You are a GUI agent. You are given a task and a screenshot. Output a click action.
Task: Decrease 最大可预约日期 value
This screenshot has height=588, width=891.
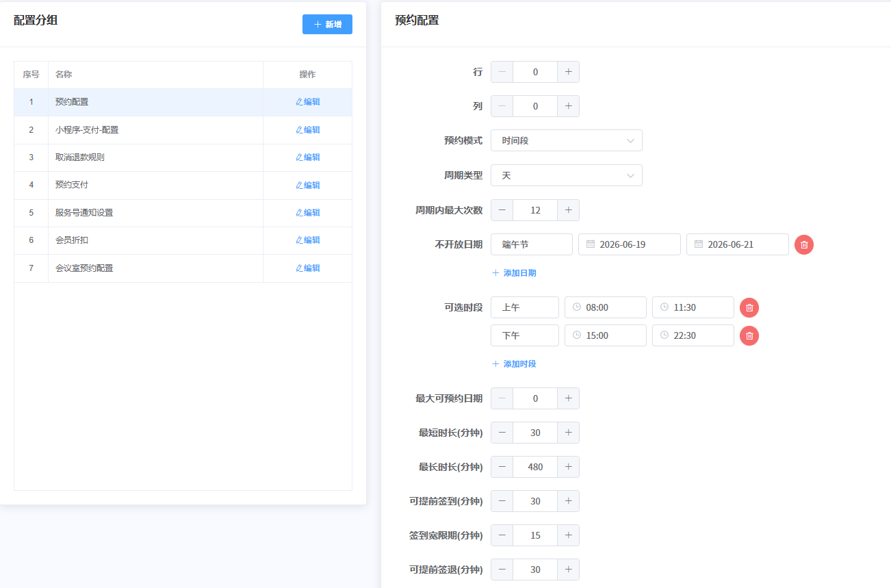(502, 398)
